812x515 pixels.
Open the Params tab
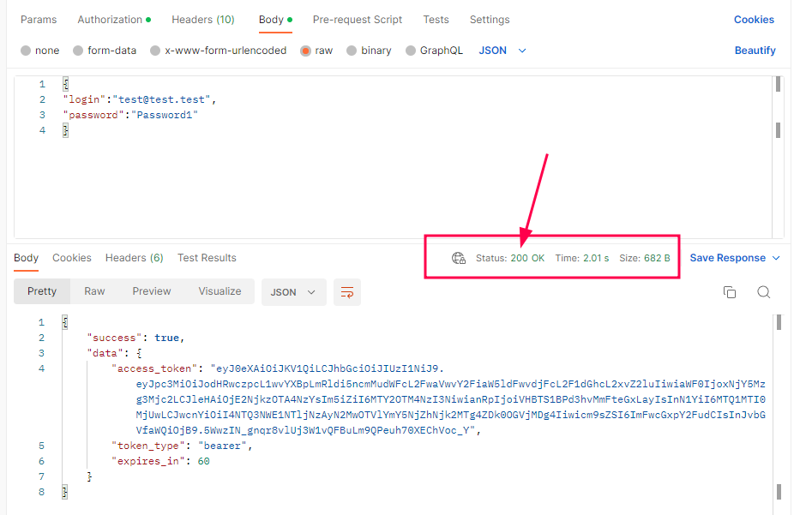pos(39,20)
